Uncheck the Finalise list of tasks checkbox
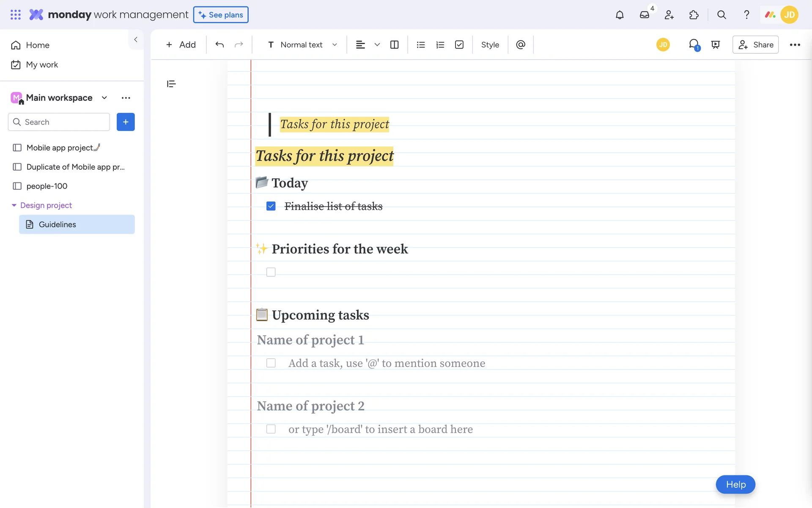 point(271,206)
